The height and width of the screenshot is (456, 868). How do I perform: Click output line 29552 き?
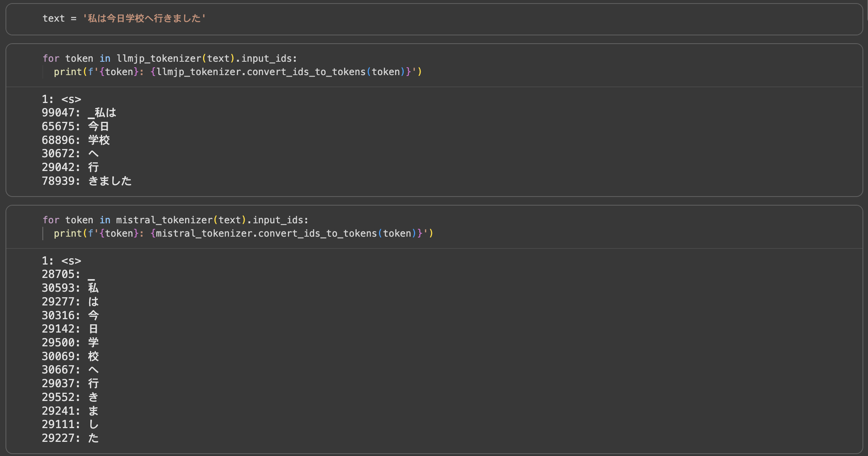(x=70, y=397)
